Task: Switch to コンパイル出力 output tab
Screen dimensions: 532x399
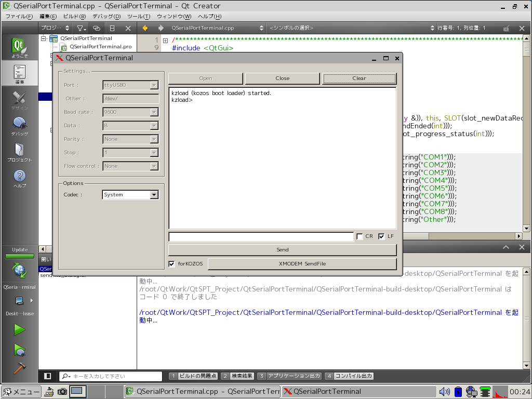Action: (349, 376)
